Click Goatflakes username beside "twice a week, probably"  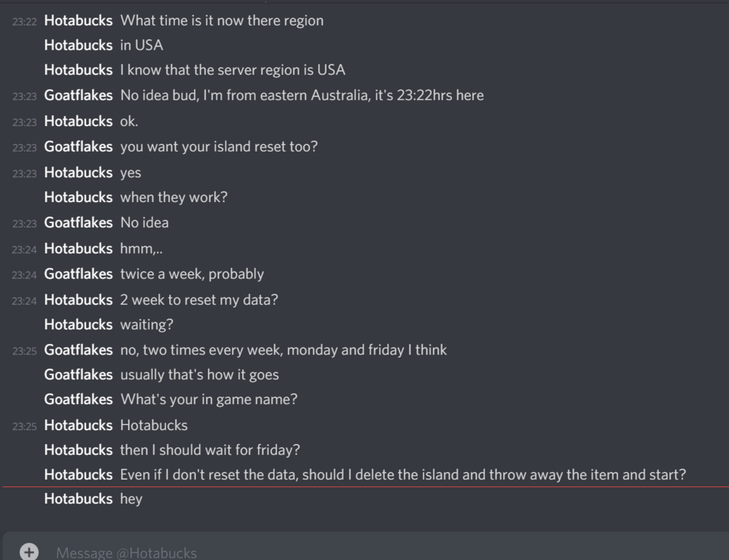[78, 274]
